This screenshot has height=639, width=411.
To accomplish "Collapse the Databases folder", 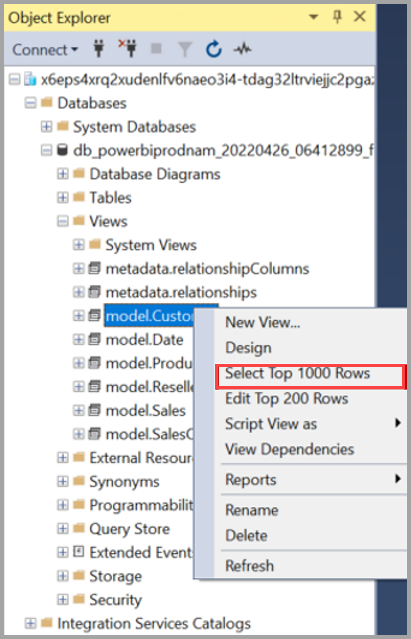I will coord(31,103).
